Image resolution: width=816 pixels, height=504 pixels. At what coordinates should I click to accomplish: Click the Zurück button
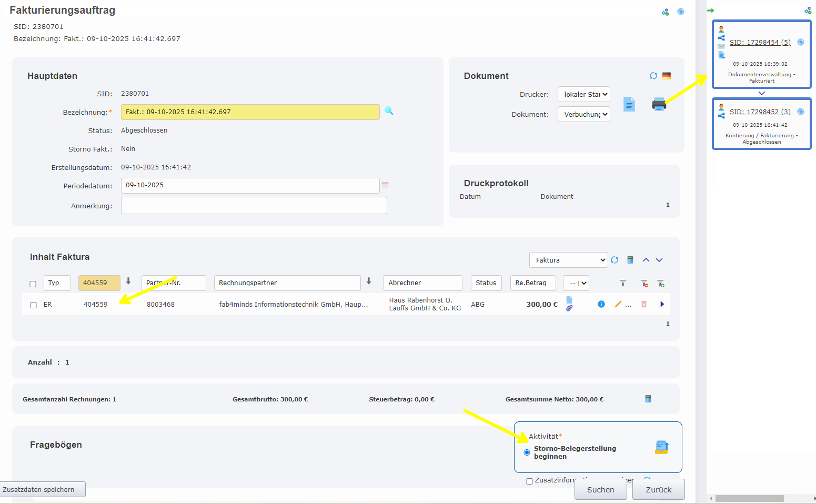point(658,489)
